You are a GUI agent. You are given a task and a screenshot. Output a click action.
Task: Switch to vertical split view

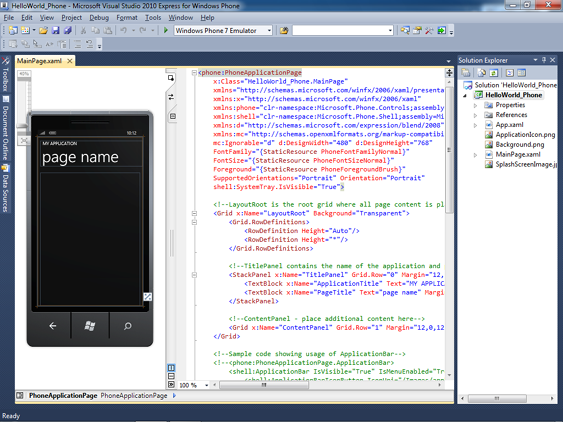pyautogui.click(x=171, y=368)
